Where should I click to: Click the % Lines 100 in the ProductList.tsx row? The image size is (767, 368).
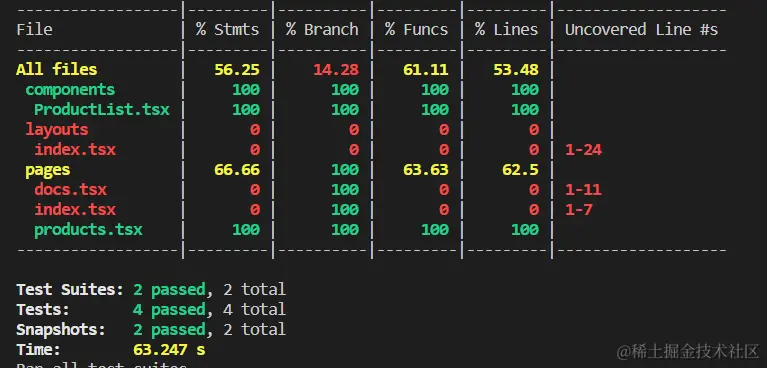tap(525, 110)
